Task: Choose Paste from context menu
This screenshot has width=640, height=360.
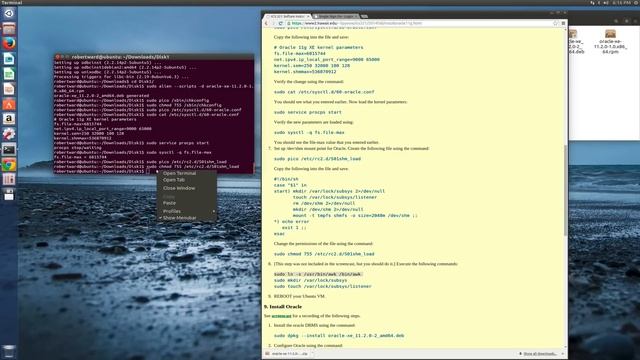Action: [x=187, y=203]
